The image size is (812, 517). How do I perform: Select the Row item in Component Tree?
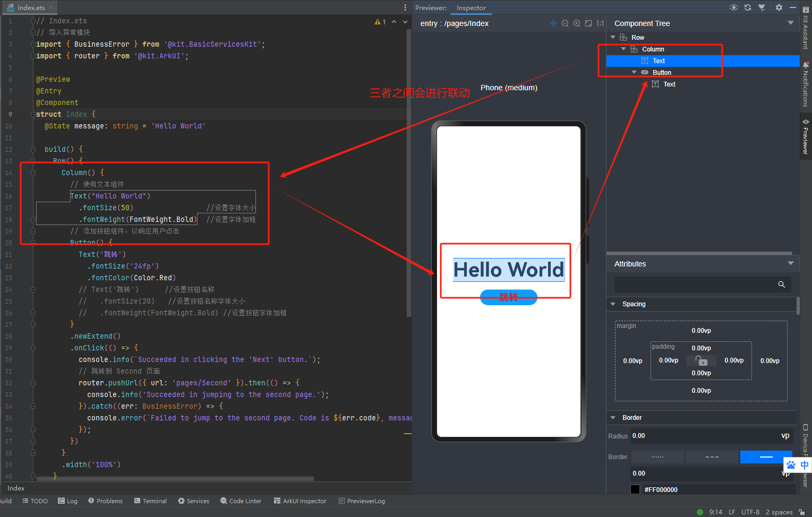(638, 37)
